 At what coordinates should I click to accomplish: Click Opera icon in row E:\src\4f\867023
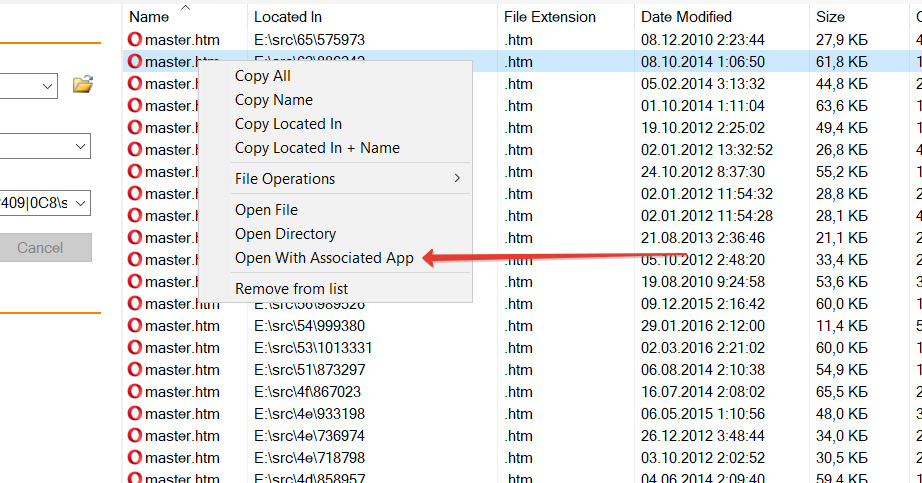click(135, 391)
